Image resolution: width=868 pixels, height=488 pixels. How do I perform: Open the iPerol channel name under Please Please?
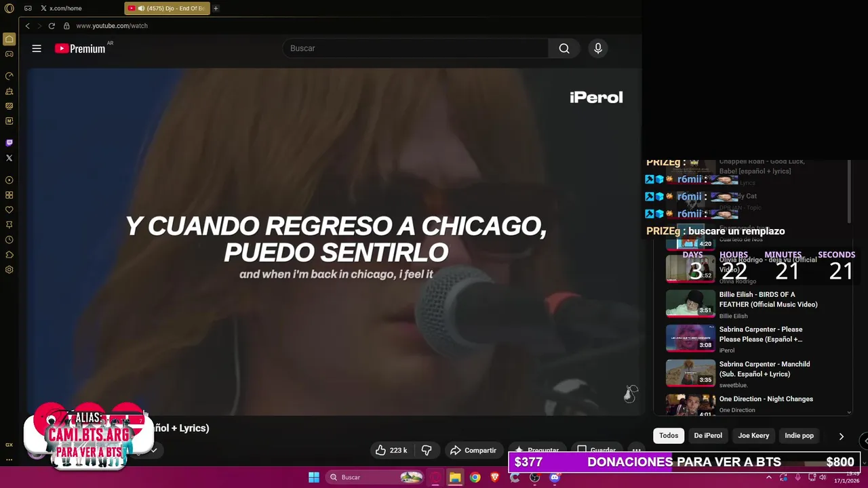click(x=727, y=350)
